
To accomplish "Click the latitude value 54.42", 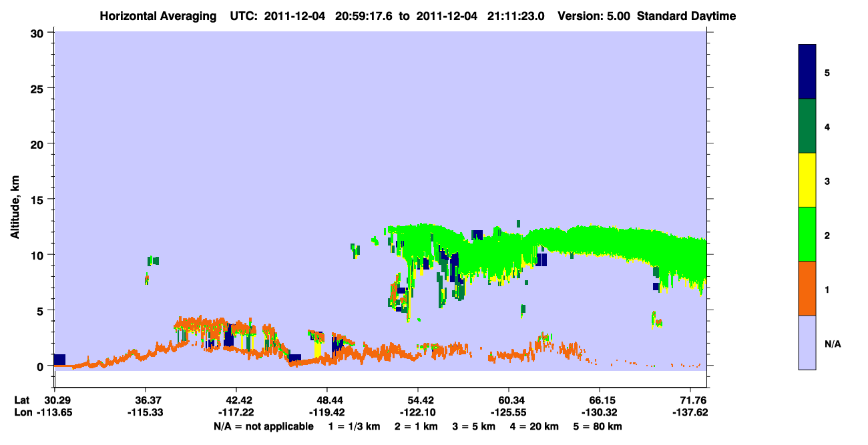I will [x=417, y=400].
